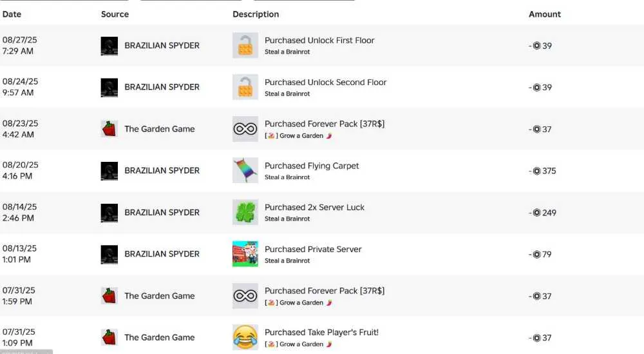This screenshot has height=354, width=644.
Task: Click Robux icon beside amount 375
Action: point(536,171)
